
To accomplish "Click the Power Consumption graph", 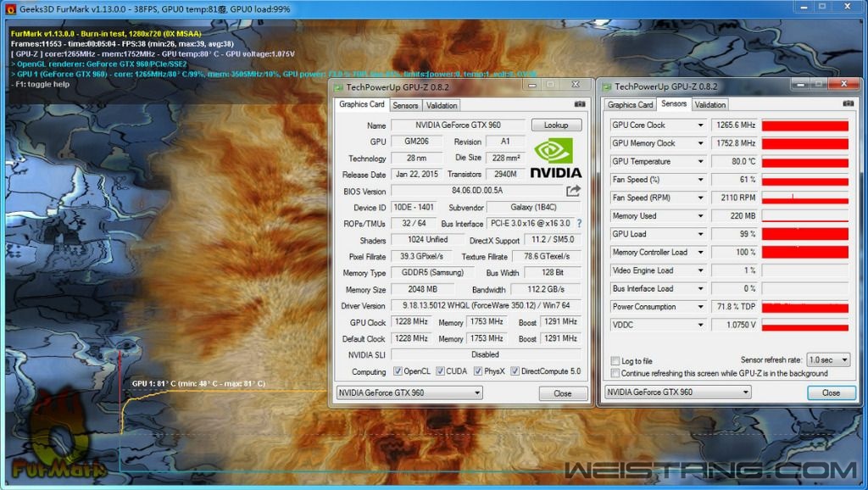I will coord(805,307).
